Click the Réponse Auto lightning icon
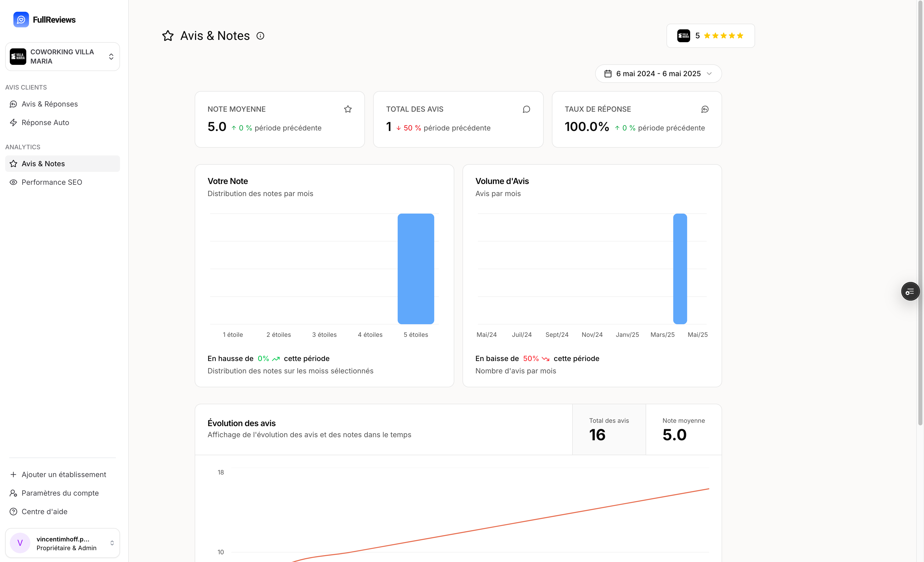 coord(13,122)
